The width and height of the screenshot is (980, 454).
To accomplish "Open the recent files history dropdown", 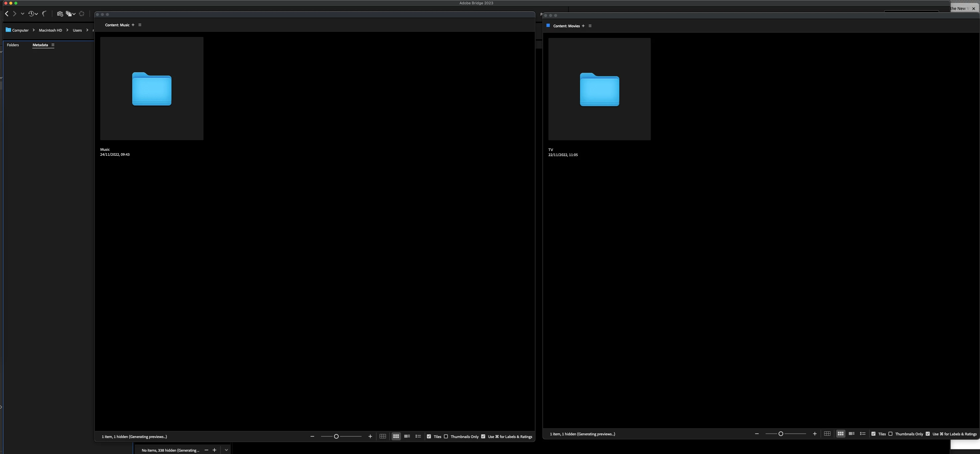I will pyautogui.click(x=33, y=14).
